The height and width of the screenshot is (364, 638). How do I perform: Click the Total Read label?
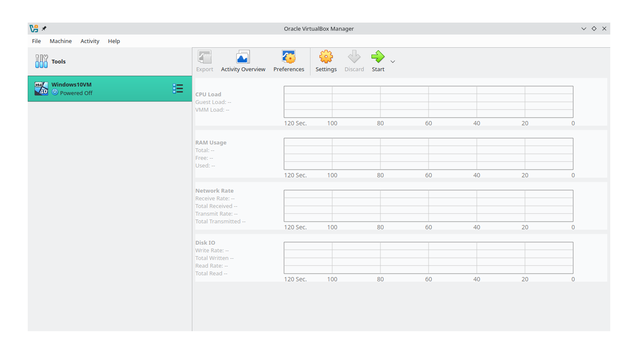[212, 273]
